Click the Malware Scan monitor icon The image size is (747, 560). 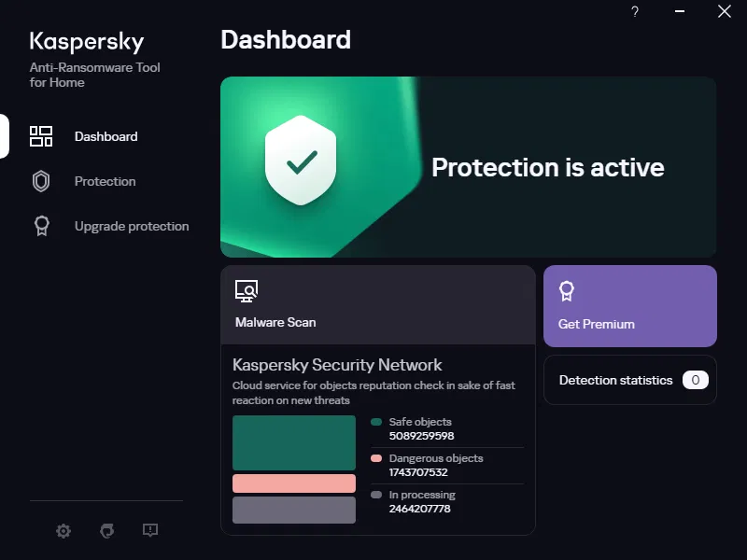pos(247,291)
